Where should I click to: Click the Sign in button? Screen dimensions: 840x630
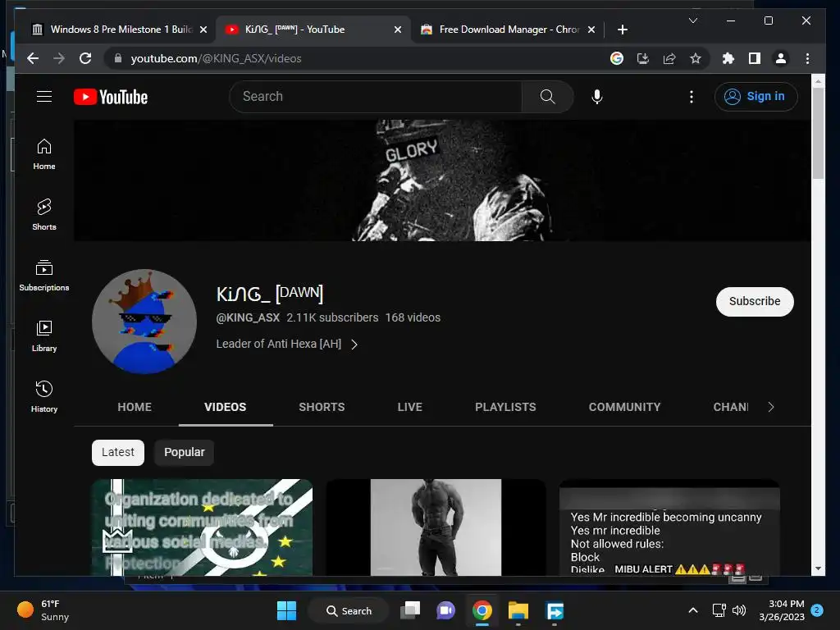756,97
